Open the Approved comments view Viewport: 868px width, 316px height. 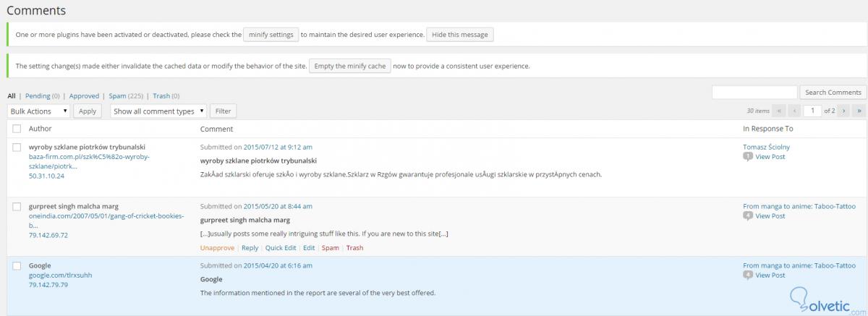click(x=84, y=95)
